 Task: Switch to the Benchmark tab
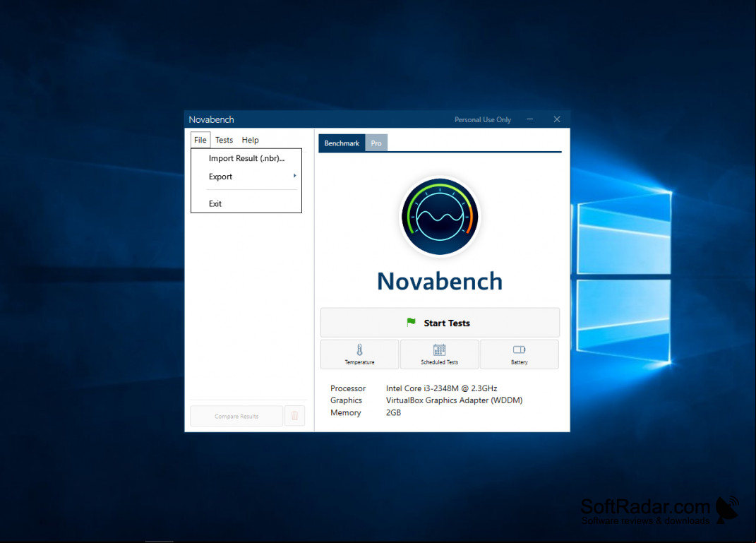point(342,143)
